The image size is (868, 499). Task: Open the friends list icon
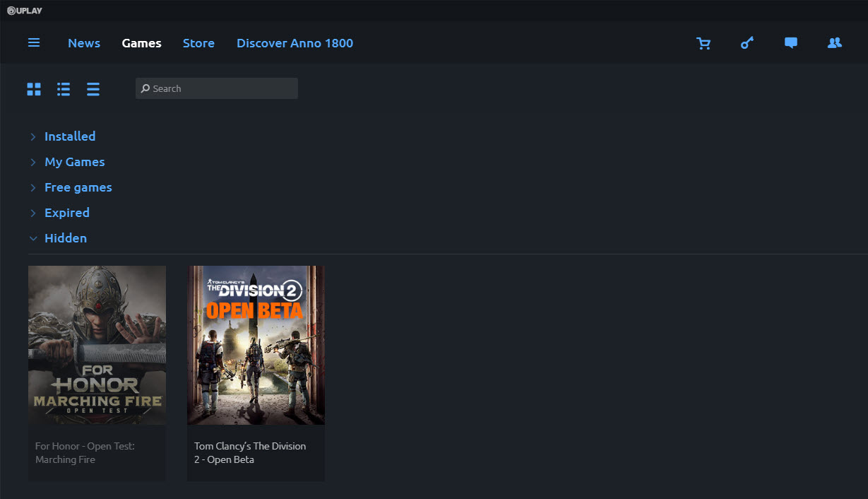[834, 43]
